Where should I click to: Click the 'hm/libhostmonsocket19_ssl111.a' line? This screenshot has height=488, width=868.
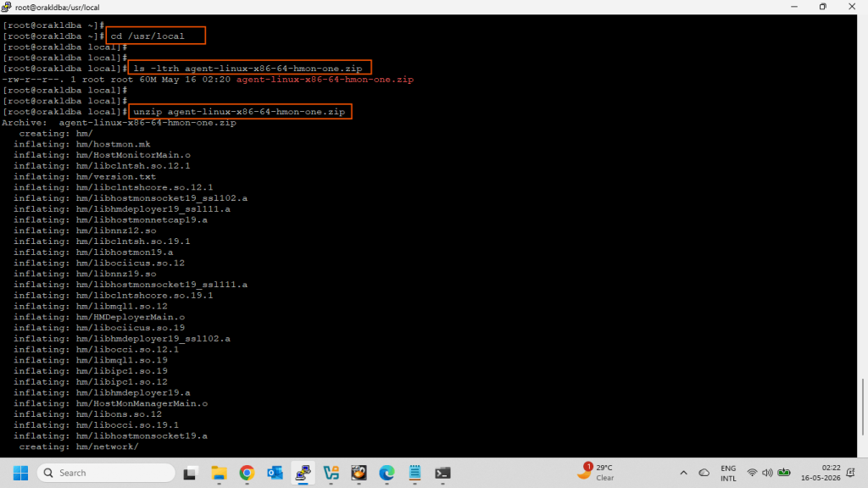click(131, 285)
